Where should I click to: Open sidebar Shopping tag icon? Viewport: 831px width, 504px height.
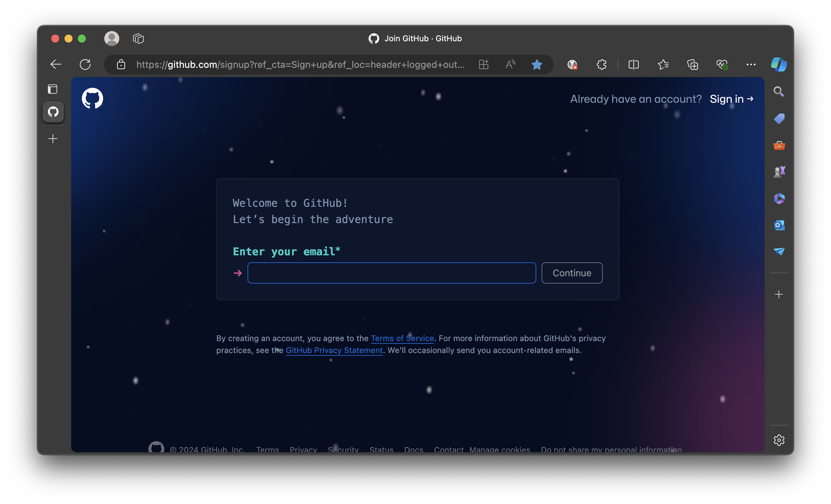779,118
